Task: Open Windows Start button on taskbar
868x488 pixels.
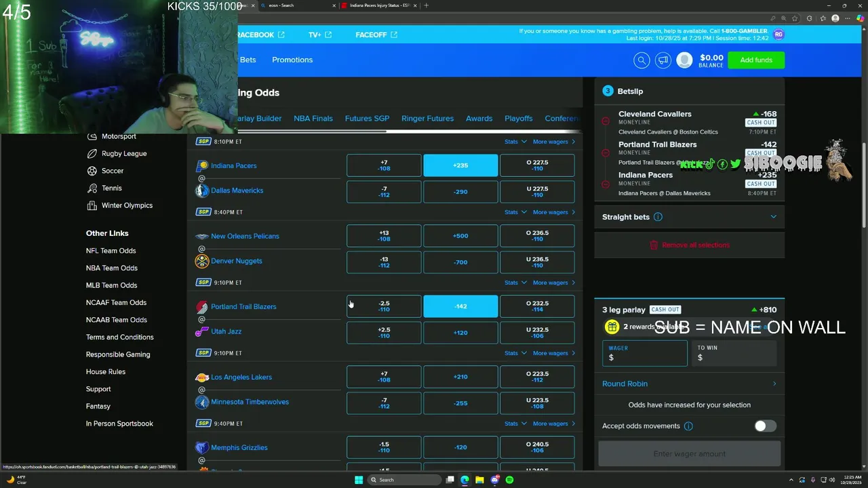Action: click(x=359, y=480)
